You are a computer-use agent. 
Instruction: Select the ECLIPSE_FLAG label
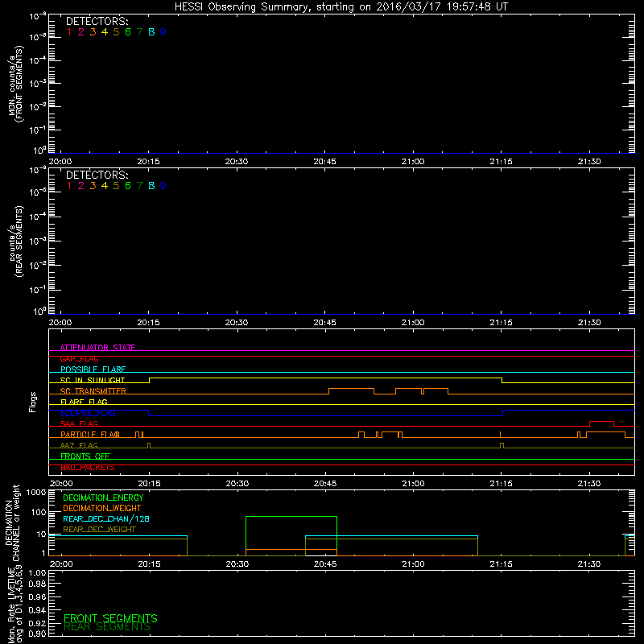tap(88, 413)
